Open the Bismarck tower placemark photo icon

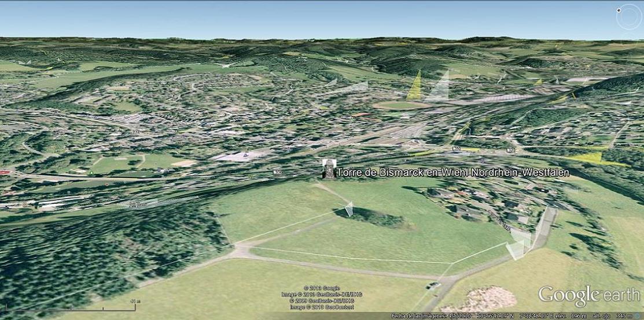click(329, 169)
